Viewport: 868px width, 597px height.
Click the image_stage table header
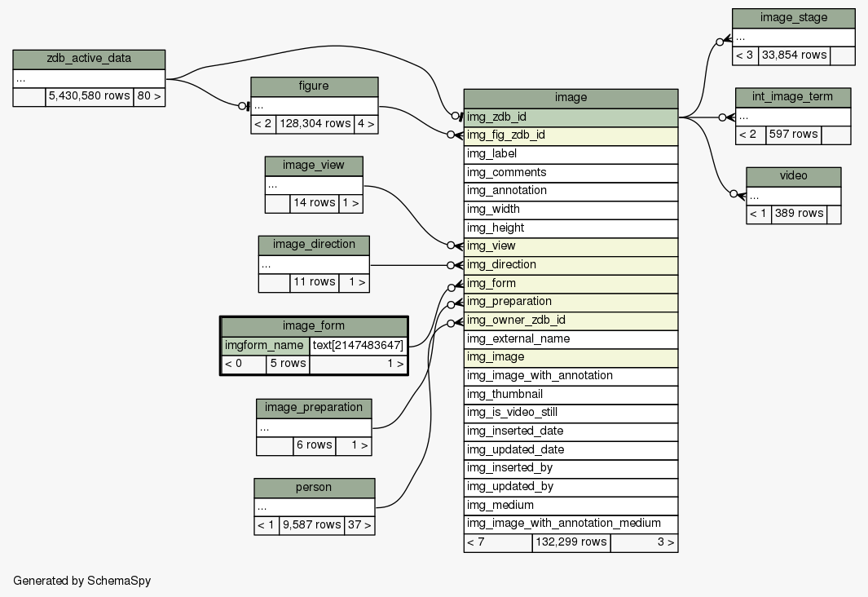coord(793,18)
